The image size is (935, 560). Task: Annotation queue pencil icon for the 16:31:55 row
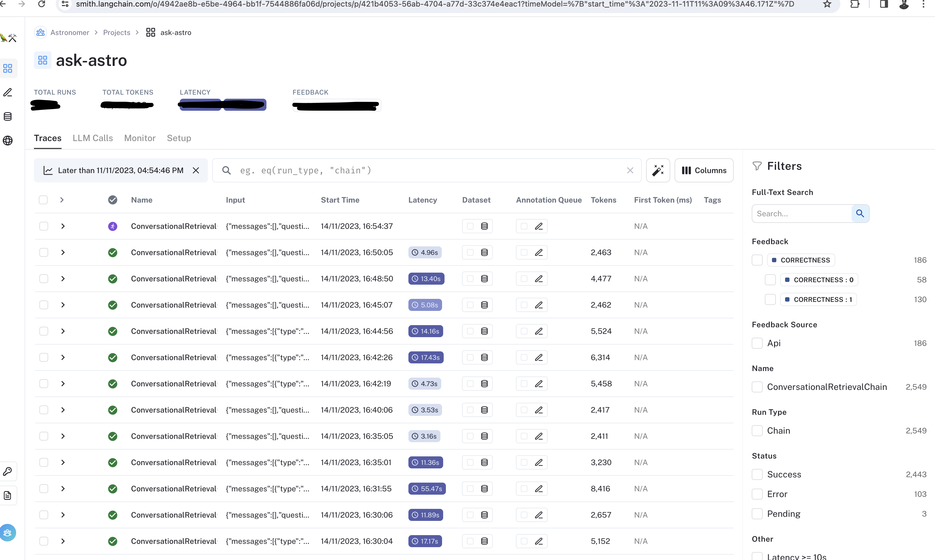539,489
